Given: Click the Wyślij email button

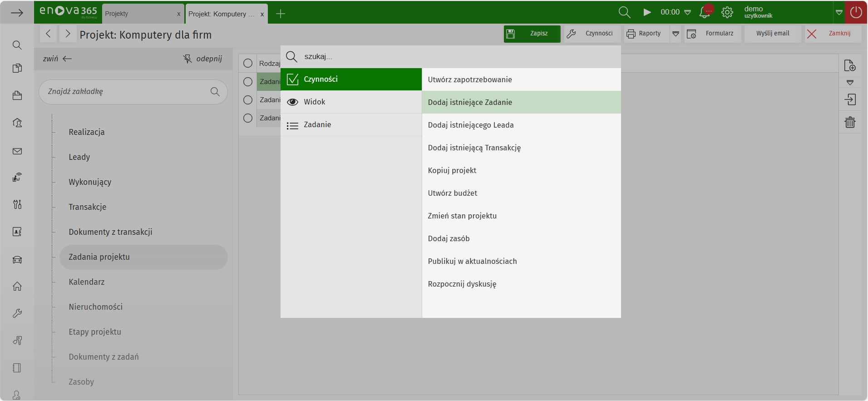Looking at the screenshot, I should (773, 34).
